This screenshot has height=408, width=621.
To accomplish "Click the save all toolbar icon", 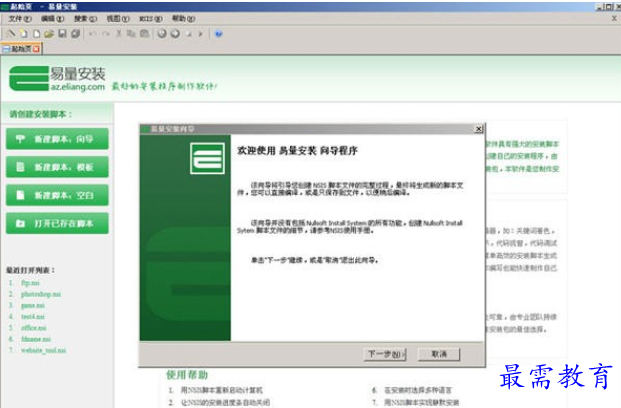I will tap(75, 34).
